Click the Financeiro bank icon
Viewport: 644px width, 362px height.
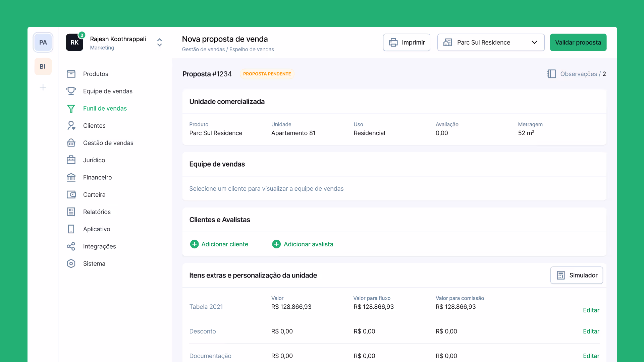point(71,177)
